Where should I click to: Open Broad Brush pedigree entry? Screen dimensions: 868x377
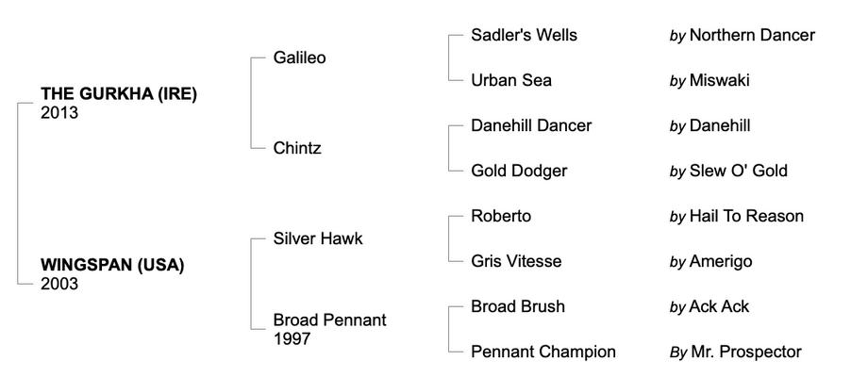coord(518,306)
